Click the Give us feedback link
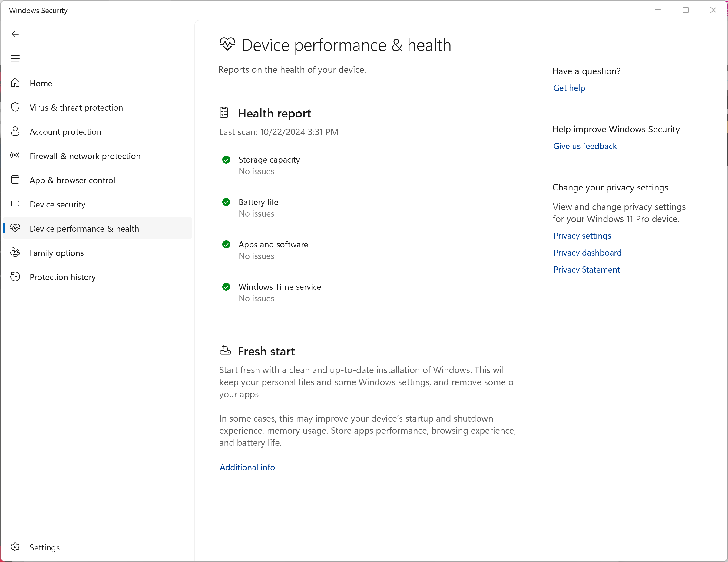This screenshot has height=562, width=728. point(584,146)
